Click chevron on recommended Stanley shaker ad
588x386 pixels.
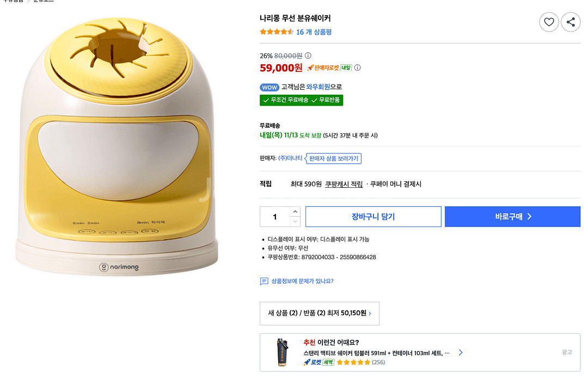click(461, 352)
